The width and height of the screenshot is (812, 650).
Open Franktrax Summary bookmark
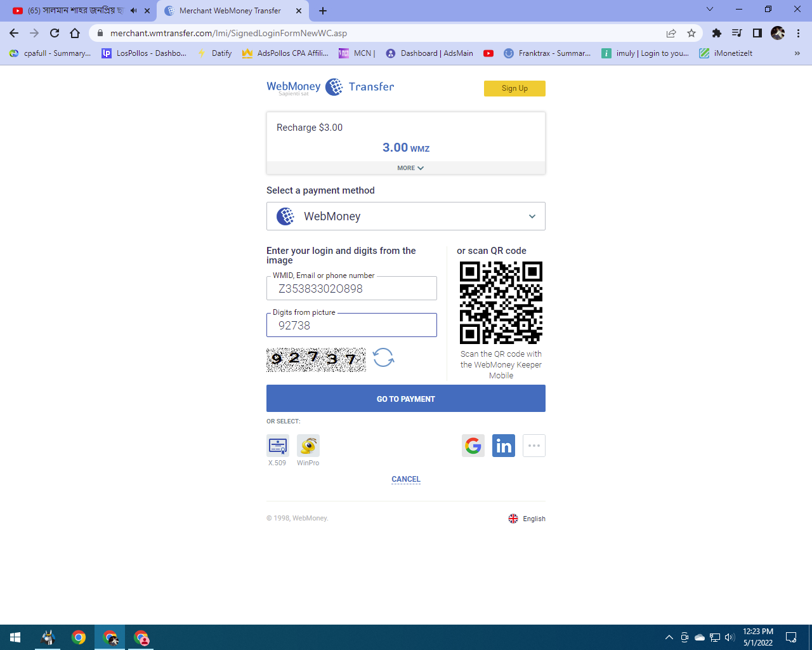[547, 53]
